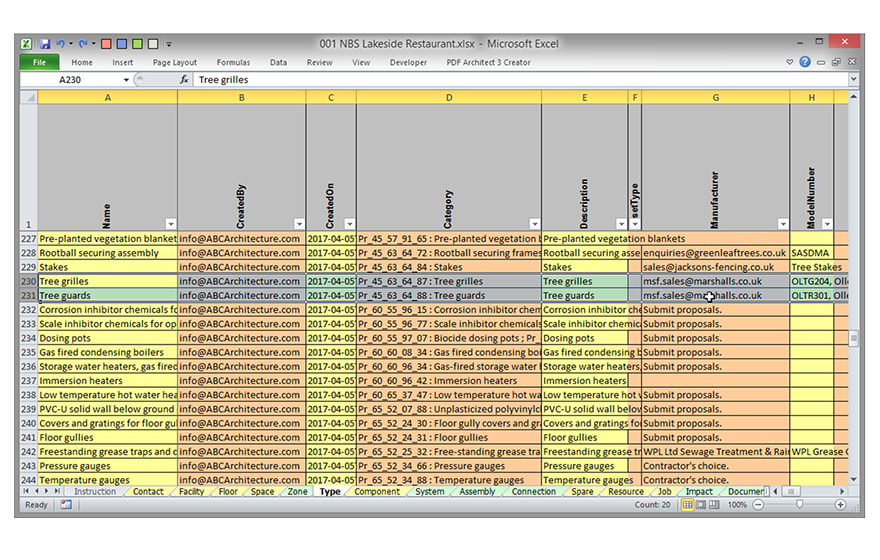This screenshot has height=560, width=880.
Task: Open the PDF Architect 3 Creator tab
Action: (x=488, y=62)
